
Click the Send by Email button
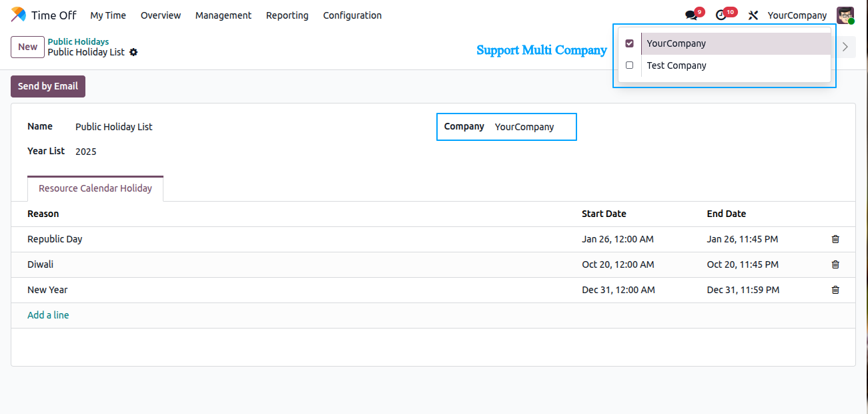(48, 86)
